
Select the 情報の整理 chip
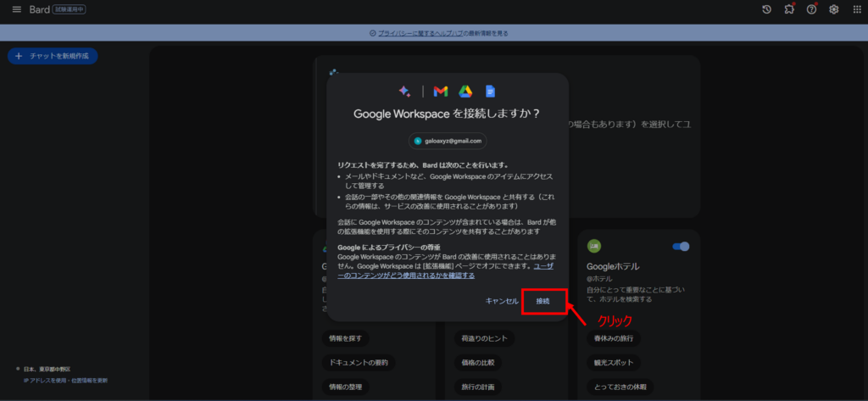coord(346,387)
